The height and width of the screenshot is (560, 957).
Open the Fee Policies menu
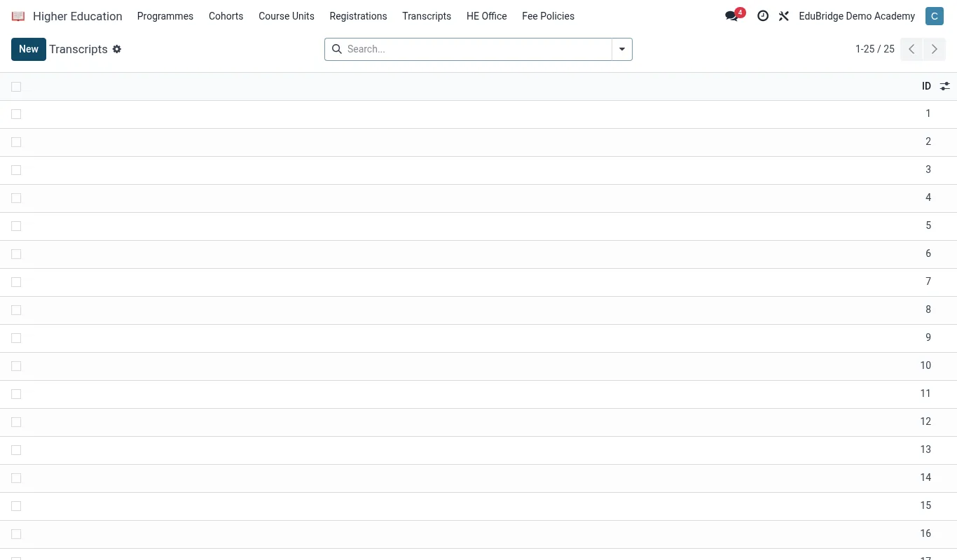[548, 16]
